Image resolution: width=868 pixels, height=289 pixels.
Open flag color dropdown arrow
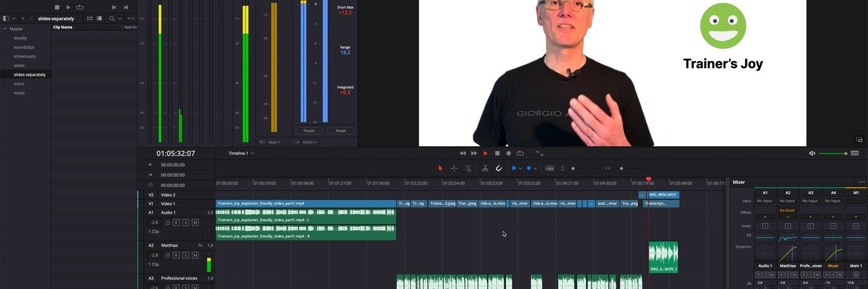point(520,168)
